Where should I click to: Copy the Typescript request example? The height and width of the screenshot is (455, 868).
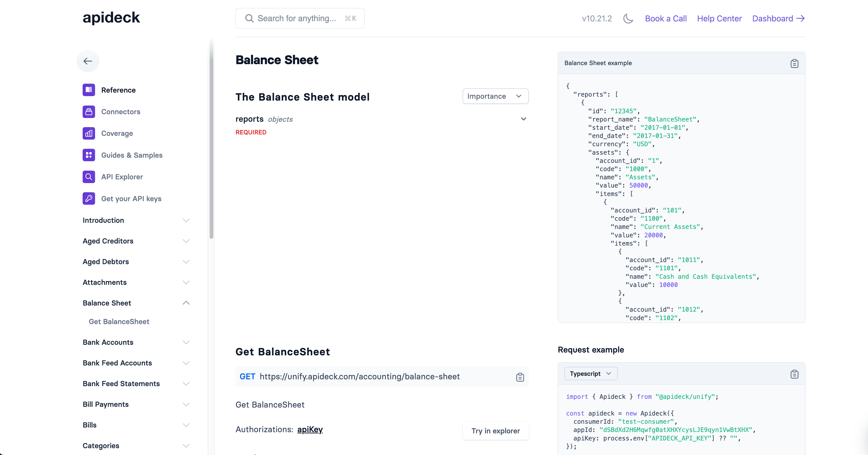pos(795,374)
